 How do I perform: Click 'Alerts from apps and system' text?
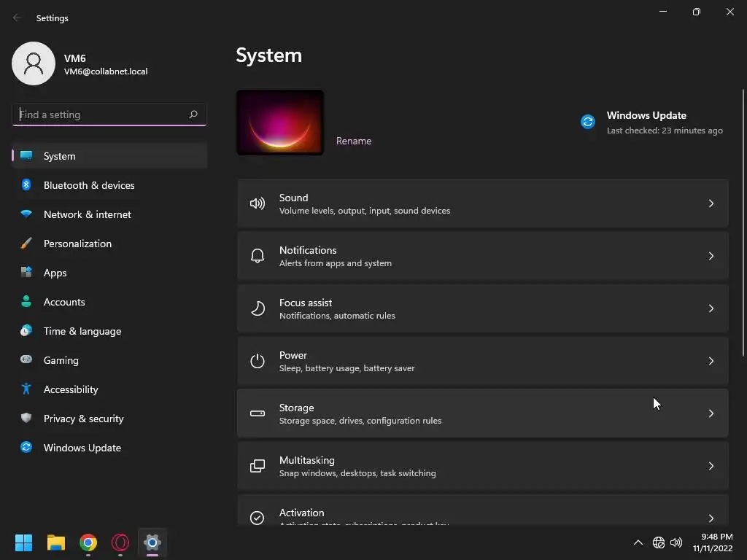[x=336, y=263]
